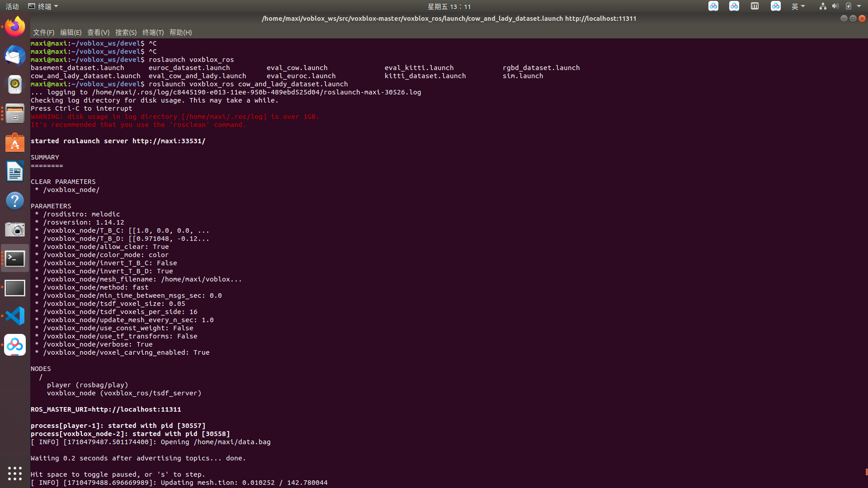This screenshot has height=488, width=868.
Task: Click the basement_dataset.launch file name
Action: [x=77, y=68]
